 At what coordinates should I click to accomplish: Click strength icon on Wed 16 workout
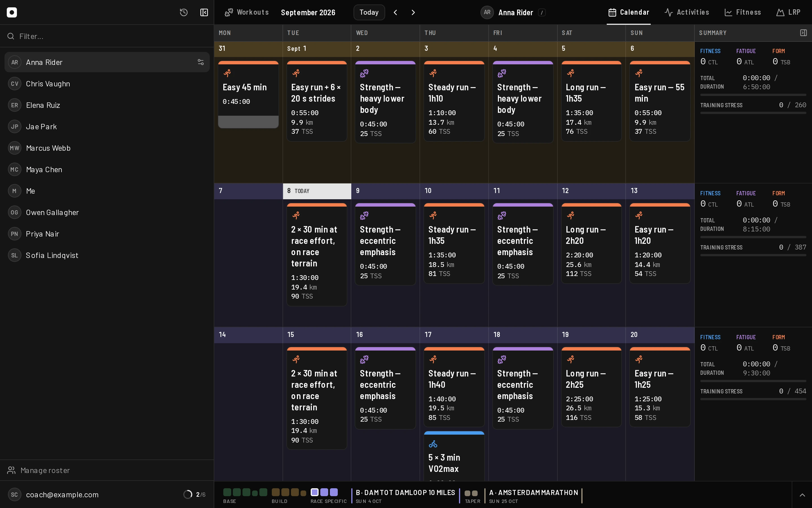click(364, 360)
